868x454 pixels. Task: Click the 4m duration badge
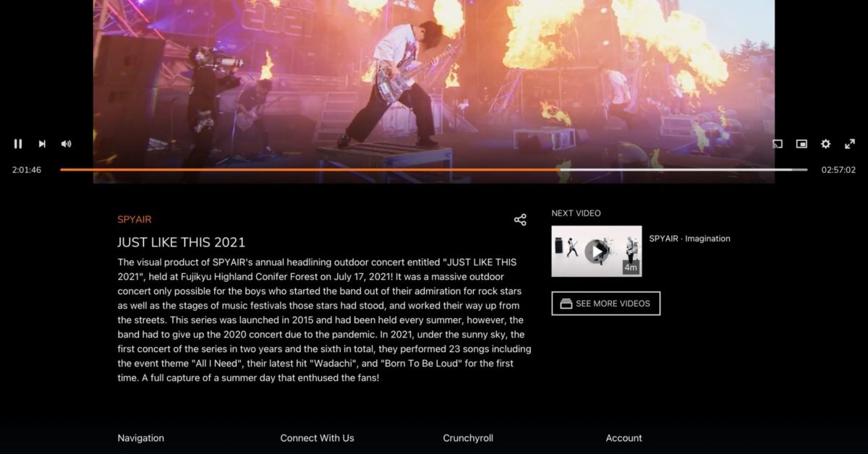point(631,267)
